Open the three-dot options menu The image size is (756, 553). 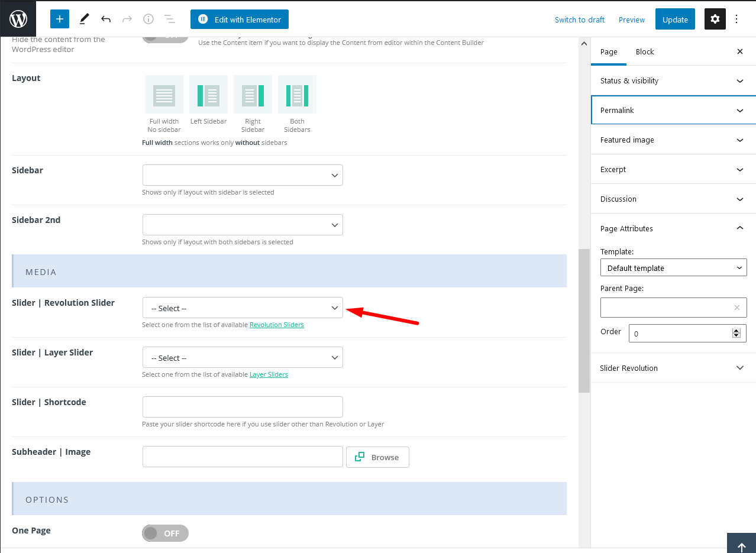point(736,19)
